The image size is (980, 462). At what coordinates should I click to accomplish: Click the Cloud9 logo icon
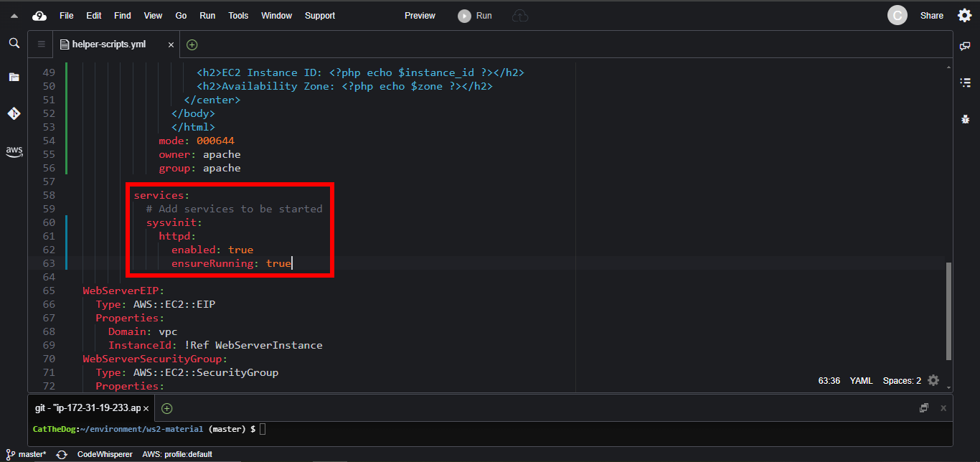(39, 16)
